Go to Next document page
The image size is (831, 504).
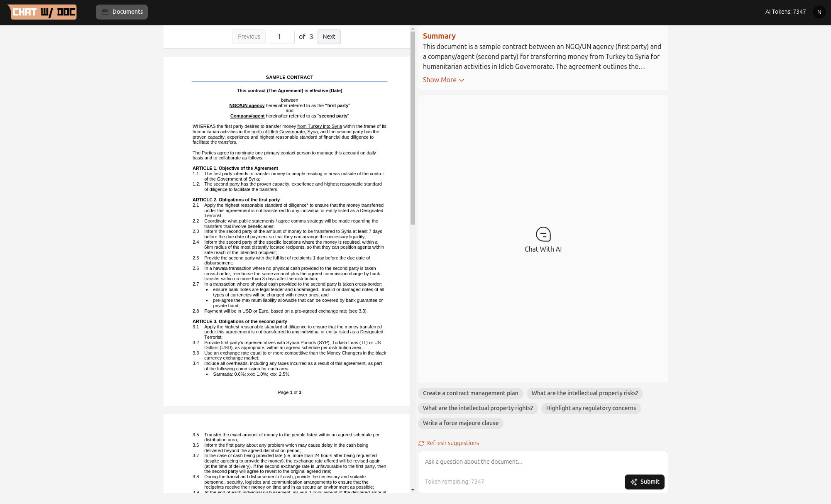[329, 37]
